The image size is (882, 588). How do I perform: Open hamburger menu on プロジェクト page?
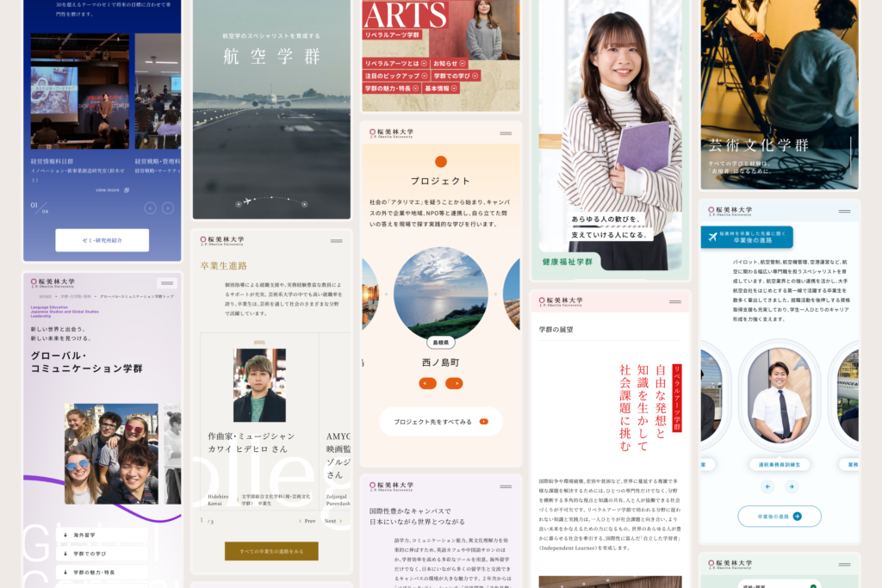(506, 133)
